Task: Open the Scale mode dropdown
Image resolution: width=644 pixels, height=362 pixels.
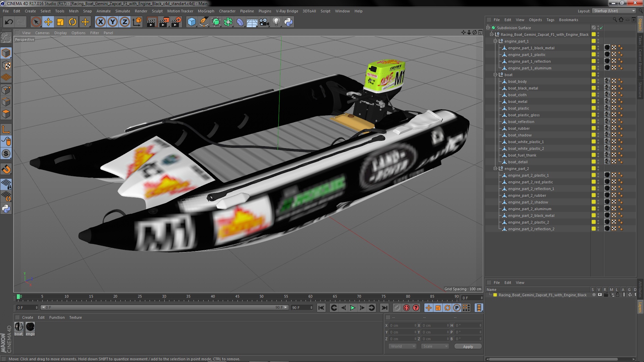Action: [x=435, y=346]
